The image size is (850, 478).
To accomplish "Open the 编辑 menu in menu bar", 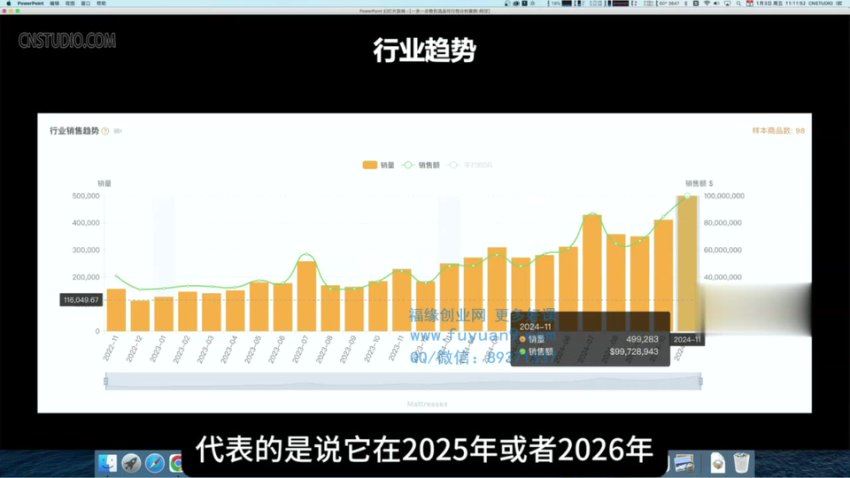I will coord(54,4).
